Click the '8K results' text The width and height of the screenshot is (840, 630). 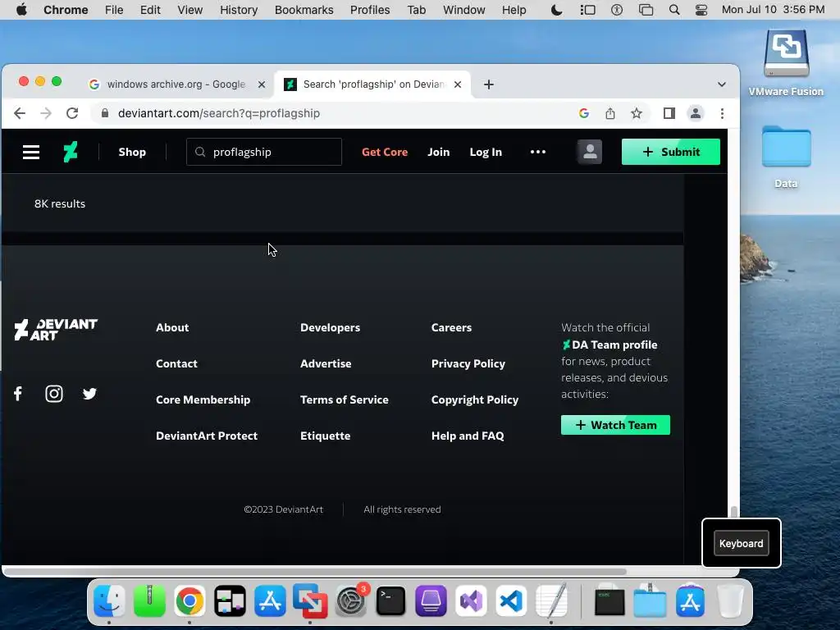click(x=59, y=203)
